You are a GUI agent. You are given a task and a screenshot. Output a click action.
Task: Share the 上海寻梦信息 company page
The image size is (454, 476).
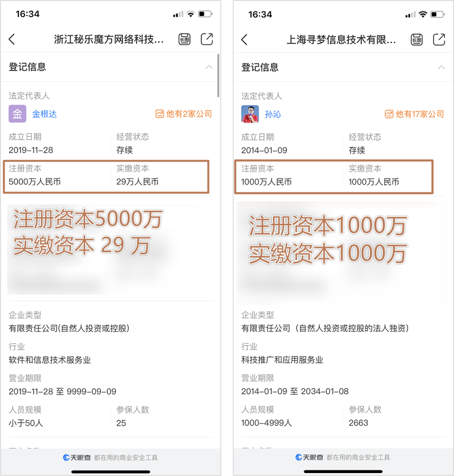click(439, 39)
